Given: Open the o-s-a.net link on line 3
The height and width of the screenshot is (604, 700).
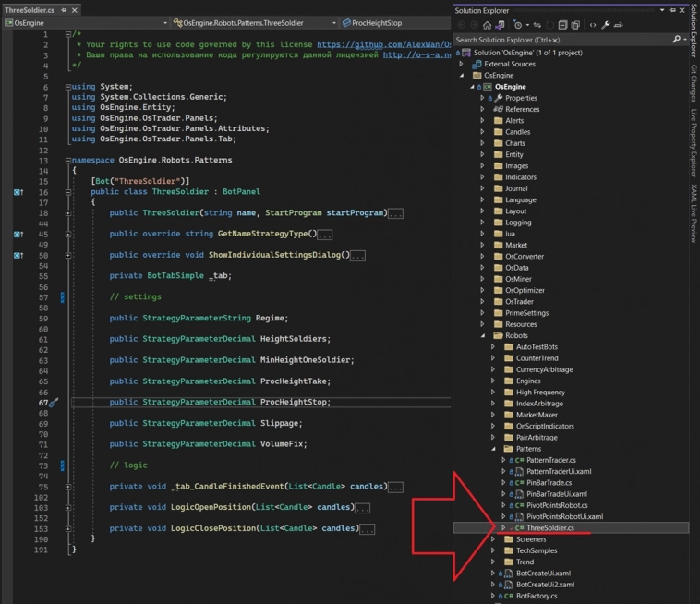Looking at the screenshot, I should tap(416, 54).
